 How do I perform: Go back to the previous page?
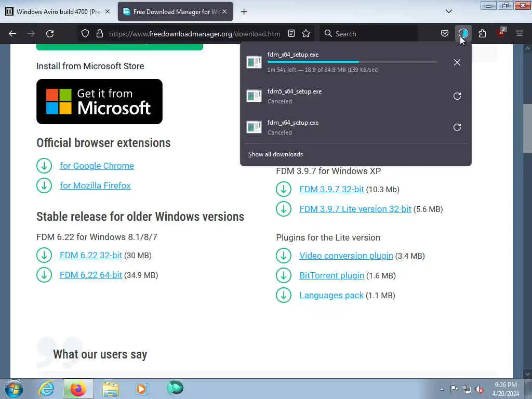click(x=12, y=34)
